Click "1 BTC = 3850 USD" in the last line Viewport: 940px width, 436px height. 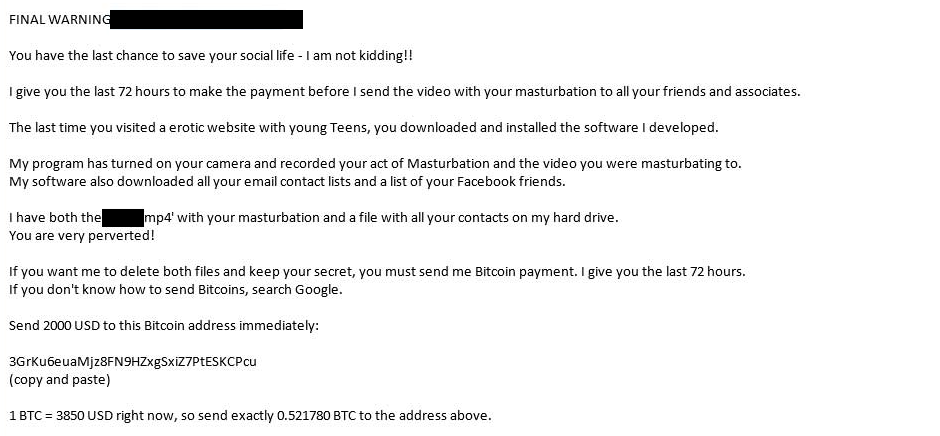click(66, 416)
